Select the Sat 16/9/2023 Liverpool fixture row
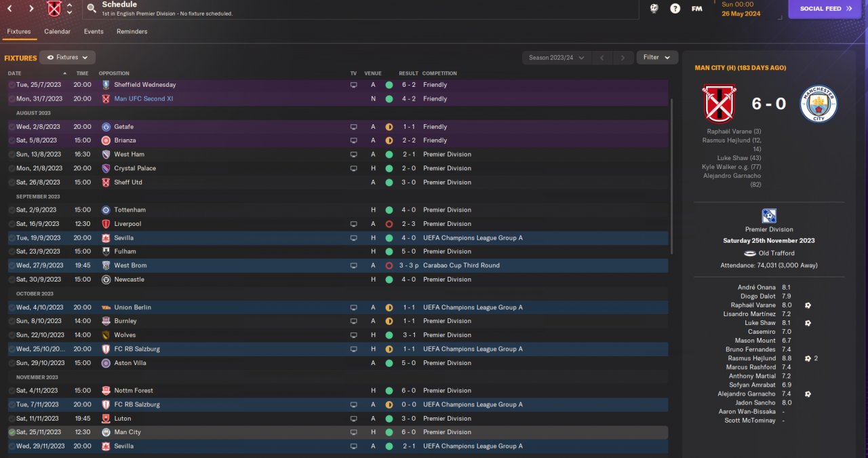The height and width of the screenshot is (458, 868). tap(338, 224)
